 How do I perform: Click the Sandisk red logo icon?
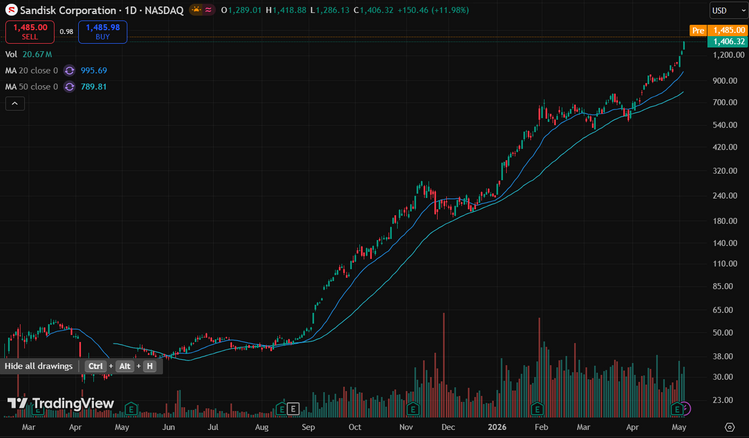point(11,10)
